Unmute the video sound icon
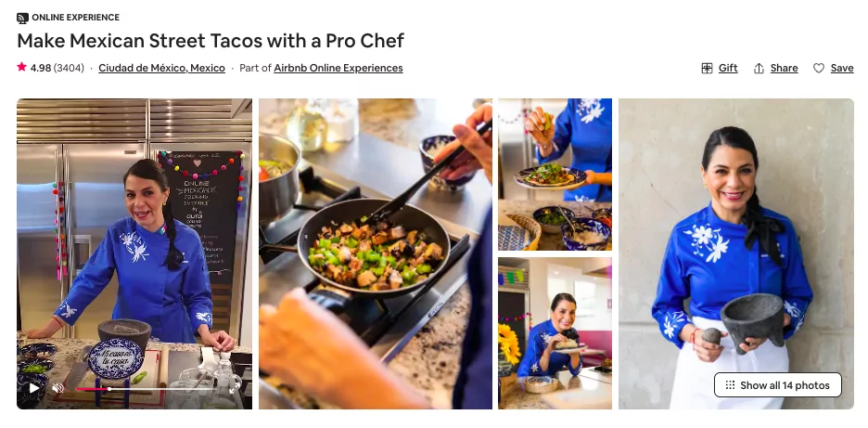The width and height of the screenshot is (868, 428). [x=57, y=388]
